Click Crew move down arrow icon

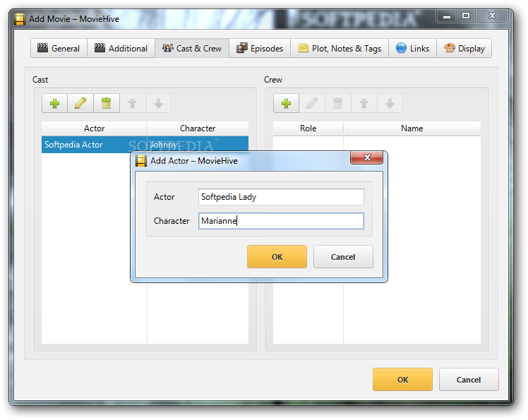[390, 103]
